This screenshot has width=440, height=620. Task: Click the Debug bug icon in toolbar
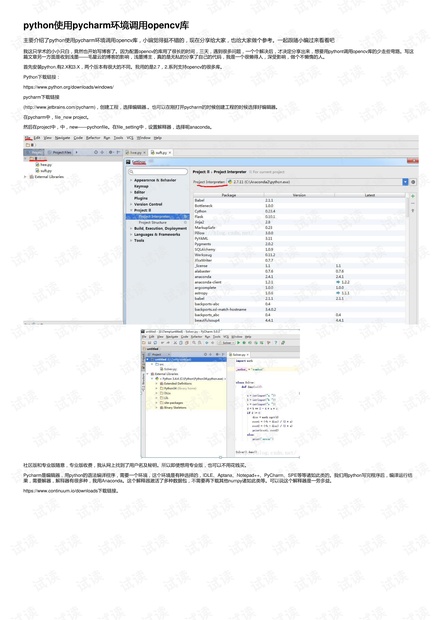tap(244, 343)
